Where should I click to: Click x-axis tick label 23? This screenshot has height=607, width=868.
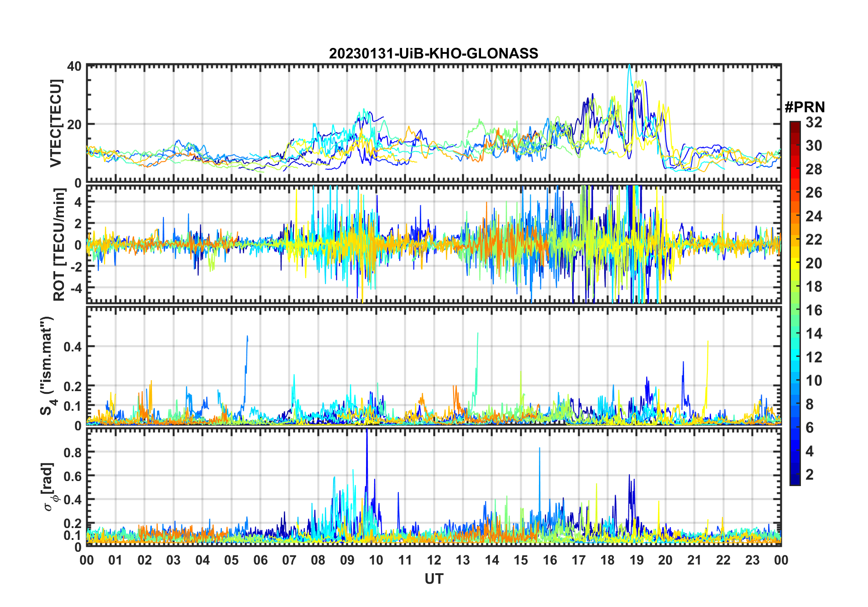pos(752,560)
